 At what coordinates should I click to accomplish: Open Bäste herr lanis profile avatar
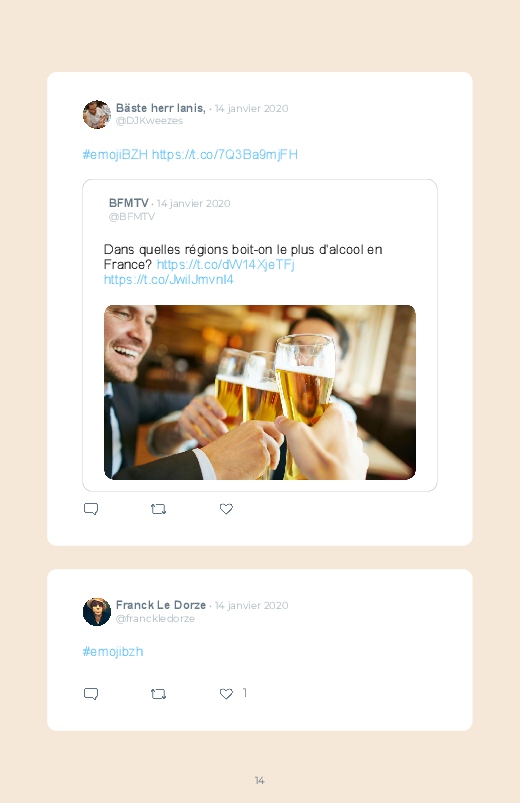(x=97, y=114)
